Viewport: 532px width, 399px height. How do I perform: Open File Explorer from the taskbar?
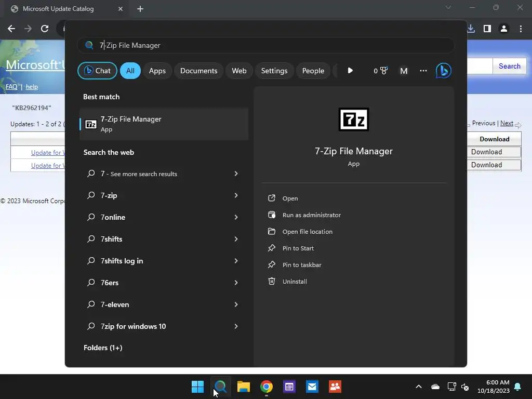coord(243,387)
